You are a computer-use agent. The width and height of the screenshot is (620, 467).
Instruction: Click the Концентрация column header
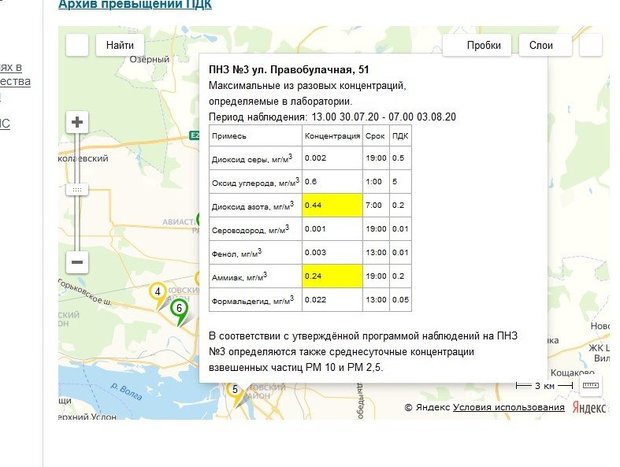[330, 135]
